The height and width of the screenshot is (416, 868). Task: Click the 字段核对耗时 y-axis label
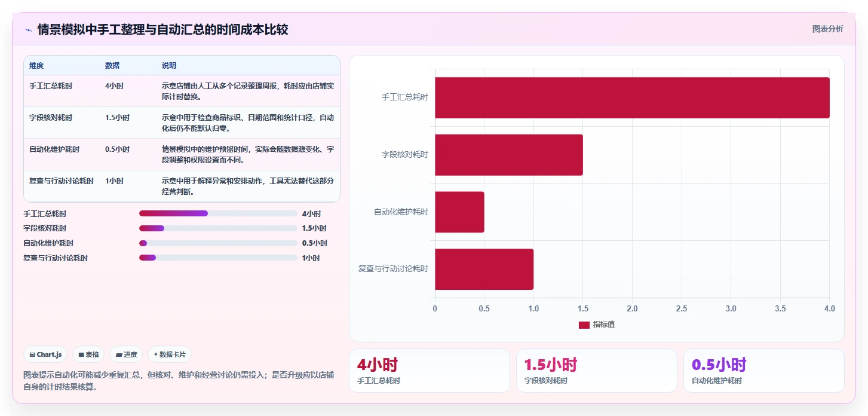click(x=405, y=155)
